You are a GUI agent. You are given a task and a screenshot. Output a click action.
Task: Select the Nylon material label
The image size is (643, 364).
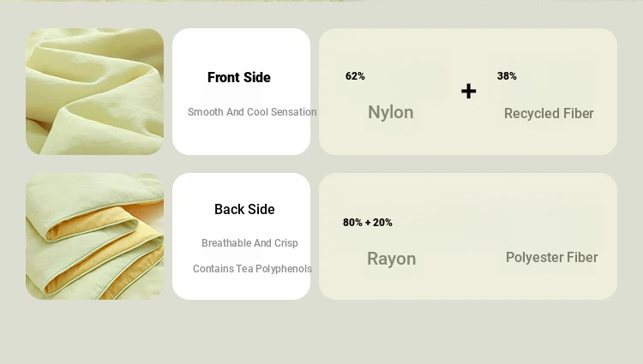click(x=390, y=112)
